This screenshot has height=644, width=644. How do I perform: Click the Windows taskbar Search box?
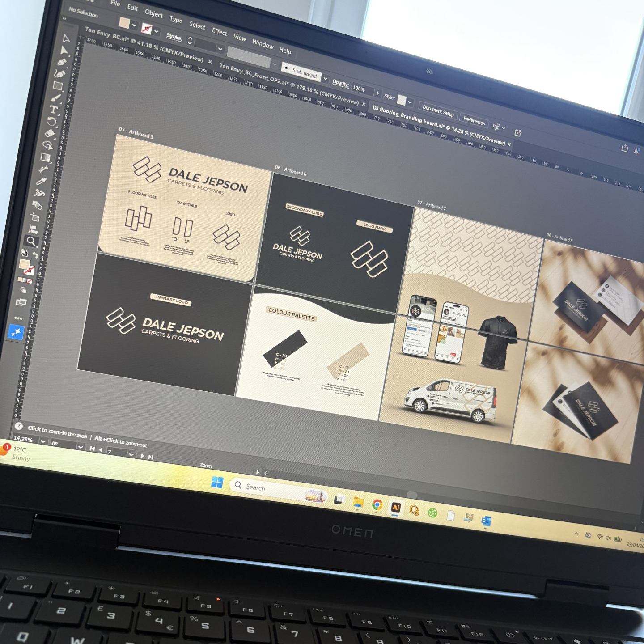280,490
